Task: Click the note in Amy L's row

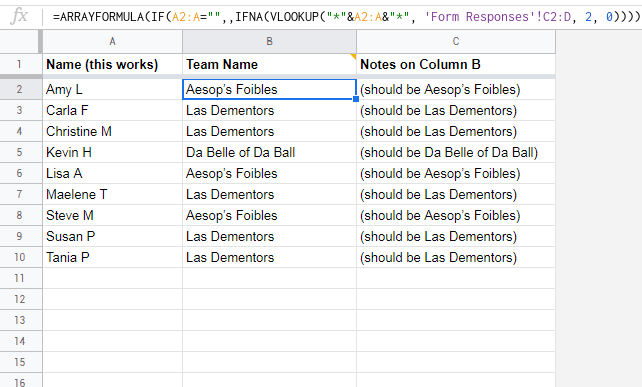Action: point(456,89)
